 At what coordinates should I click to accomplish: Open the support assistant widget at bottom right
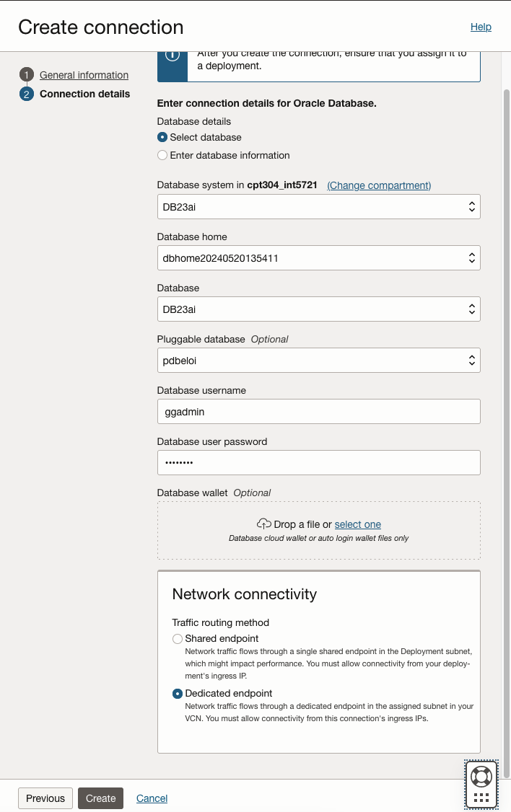coord(481,784)
